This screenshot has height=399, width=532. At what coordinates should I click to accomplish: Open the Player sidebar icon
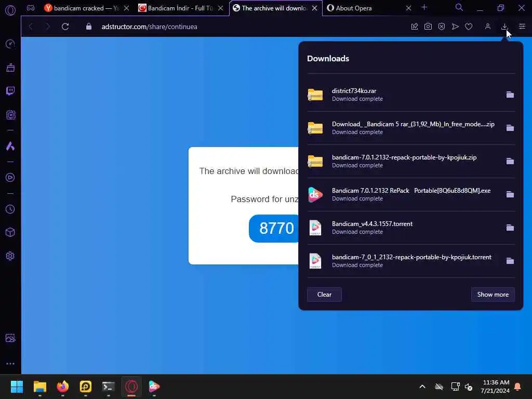(10, 178)
